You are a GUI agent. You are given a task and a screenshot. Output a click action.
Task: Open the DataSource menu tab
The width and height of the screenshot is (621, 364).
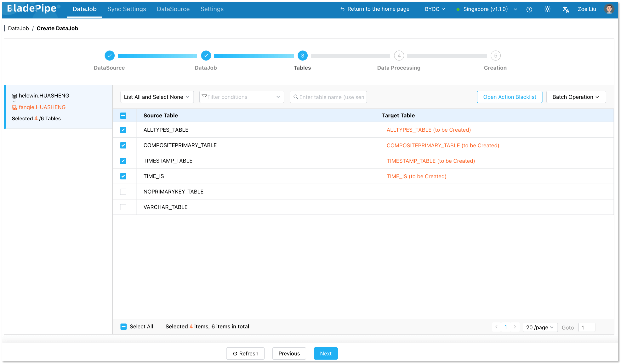173,9
